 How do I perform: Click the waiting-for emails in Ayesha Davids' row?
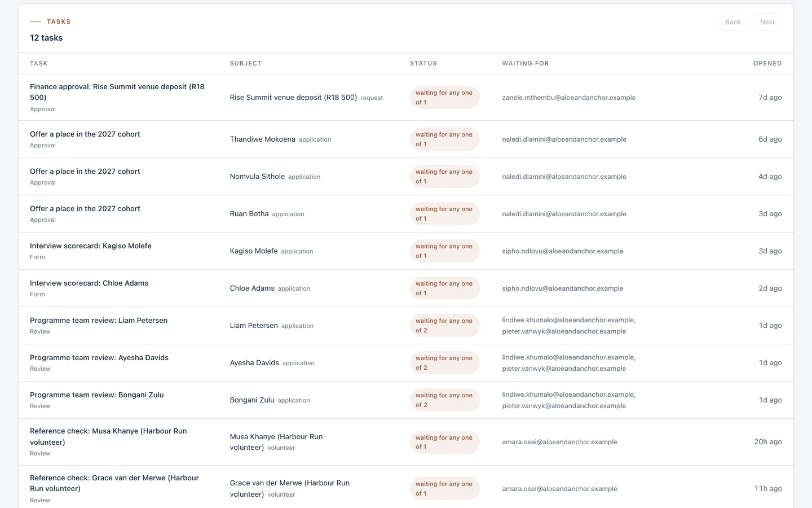[569, 363]
